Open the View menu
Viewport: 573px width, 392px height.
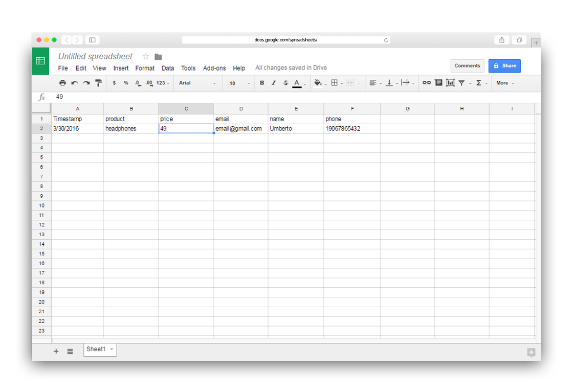pyautogui.click(x=99, y=68)
